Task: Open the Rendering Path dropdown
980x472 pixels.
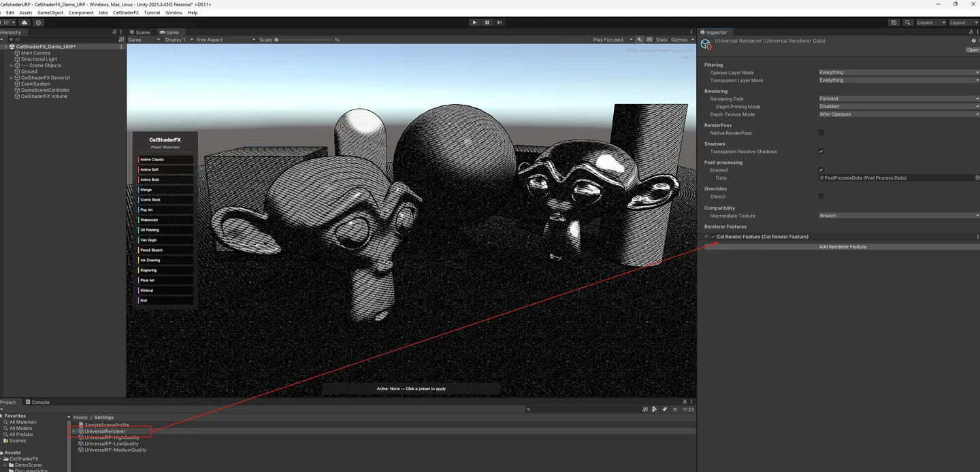Action: 899,99
